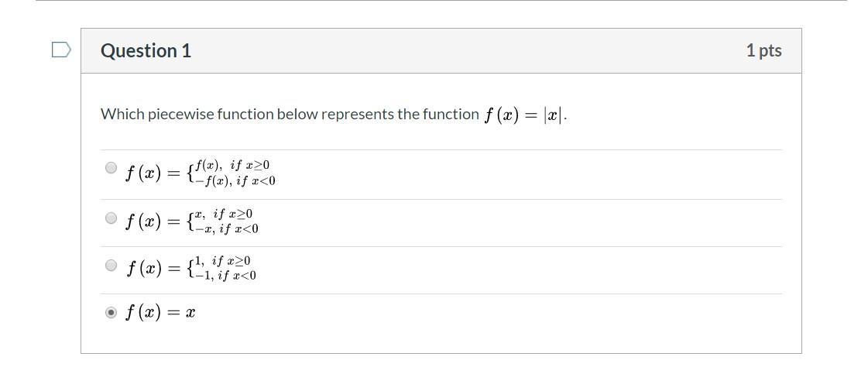Click "f(x) =" at the start of the second answer
The image size is (868, 374).
coord(153,222)
